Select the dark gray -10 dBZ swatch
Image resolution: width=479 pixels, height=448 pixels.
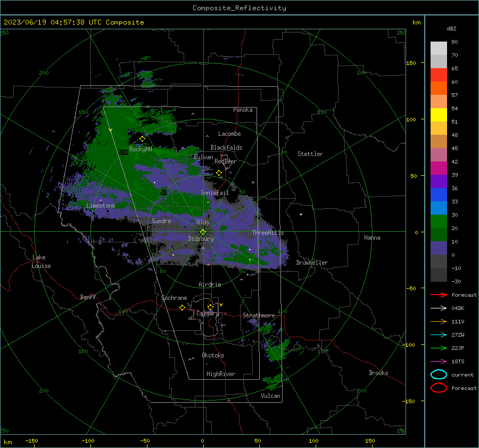pyautogui.click(x=439, y=274)
